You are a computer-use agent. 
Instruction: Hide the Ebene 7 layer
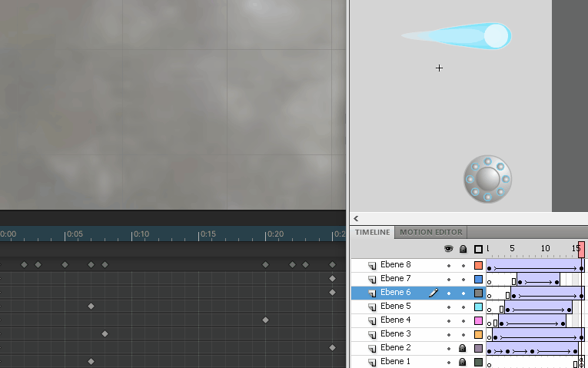(449, 280)
